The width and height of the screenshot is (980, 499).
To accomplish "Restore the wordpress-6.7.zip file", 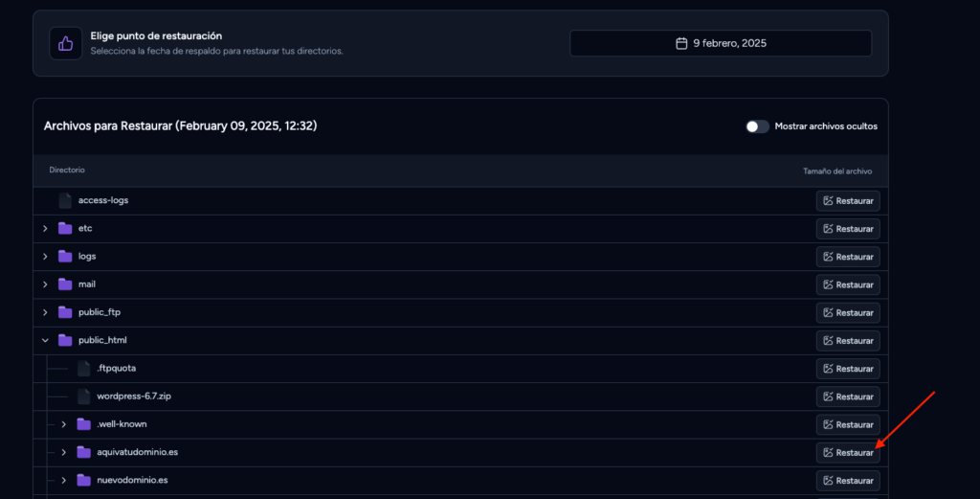I will 848,397.
